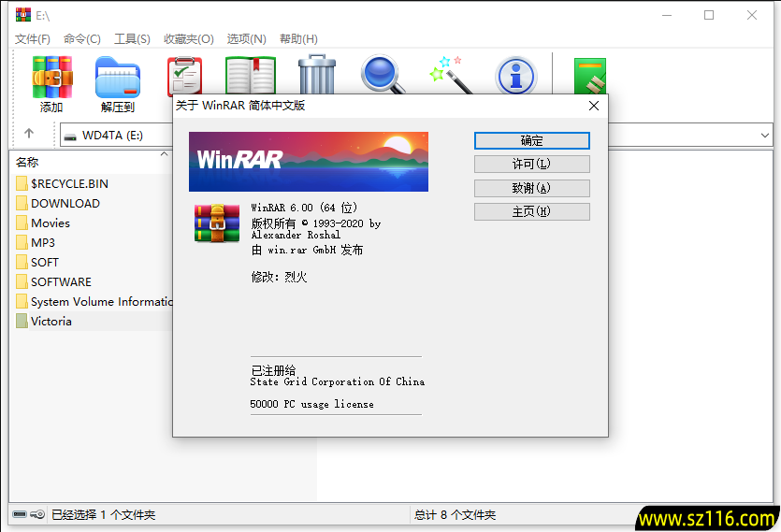The height and width of the screenshot is (532, 781).
Task: Click the $RECYCLE.BIN folder icon
Action: click(x=22, y=183)
